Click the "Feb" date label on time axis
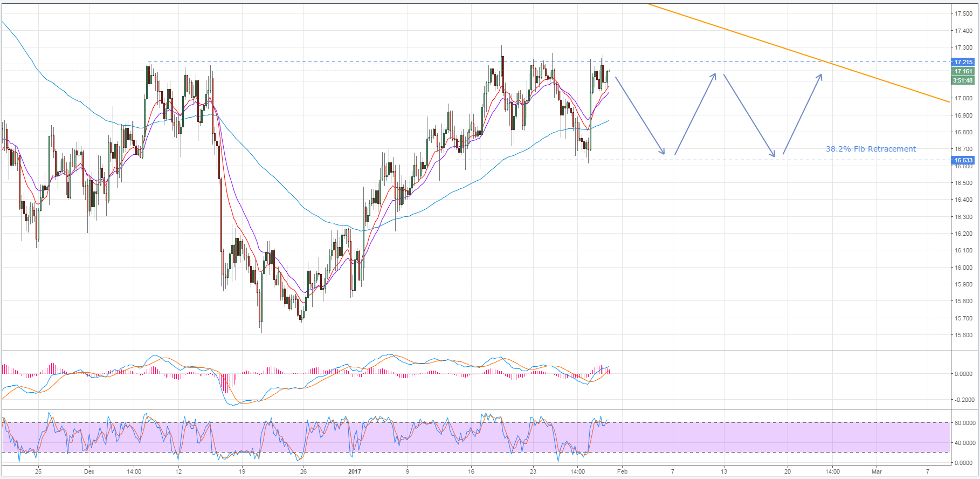This screenshot has height=479, width=980. tap(622, 471)
